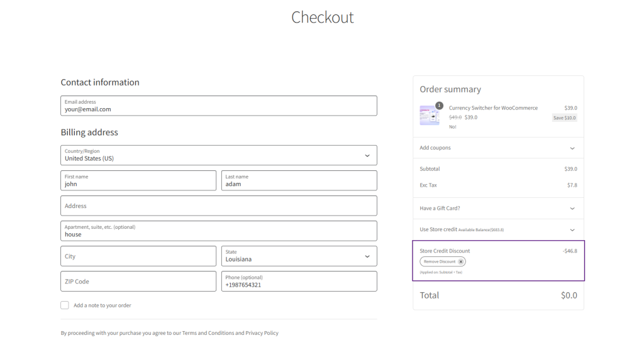This screenshot has width=644, height=345.
Task: Open the Country/Region dropdown
Action: 219,155
